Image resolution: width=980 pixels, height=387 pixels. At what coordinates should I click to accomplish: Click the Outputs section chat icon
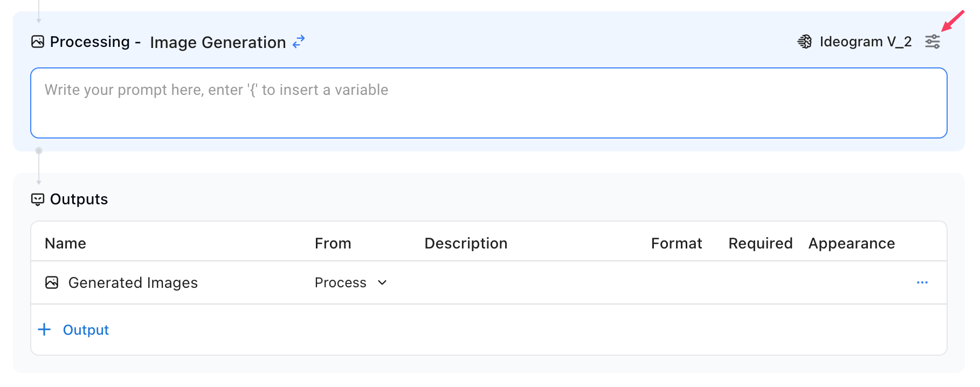click(38, 199)
